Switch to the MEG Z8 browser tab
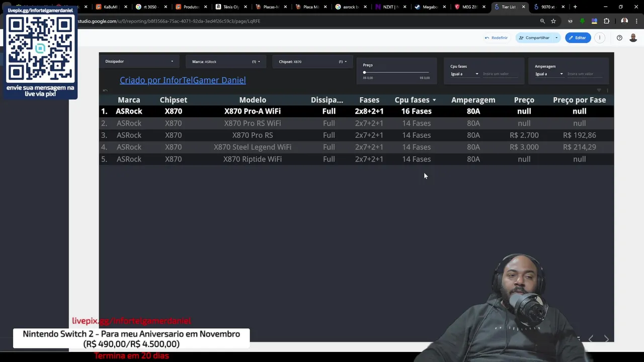The image size is (644, 362). click(x=469, y=7)
